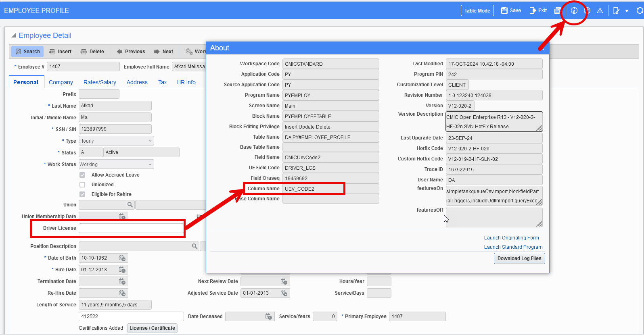
Task: Click the featuresOn text area
Action: pos(494,196)
